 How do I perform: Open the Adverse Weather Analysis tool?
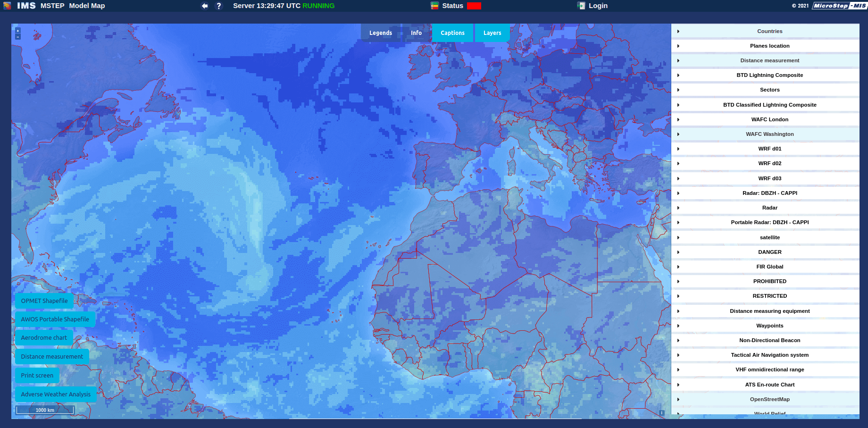[56, 394]
